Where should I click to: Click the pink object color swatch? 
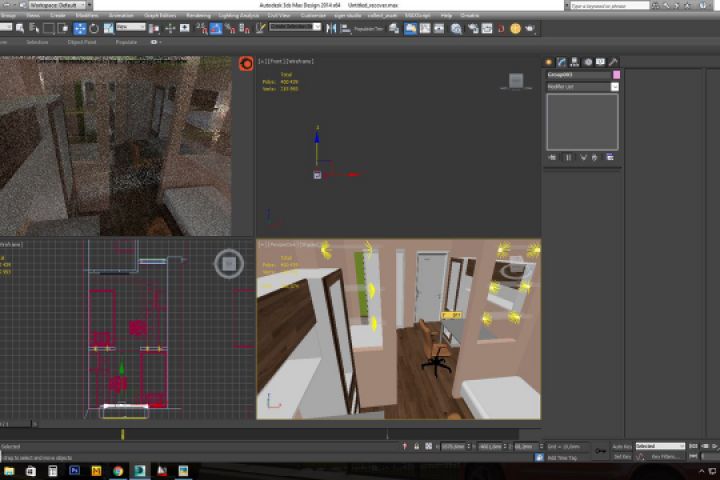pos(616,74)
